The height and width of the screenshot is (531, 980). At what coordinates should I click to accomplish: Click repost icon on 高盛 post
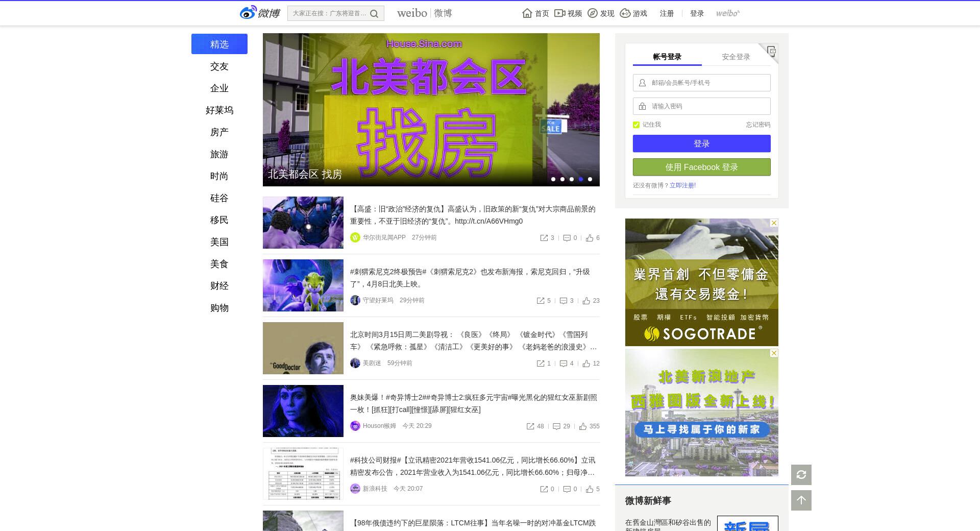544,238
